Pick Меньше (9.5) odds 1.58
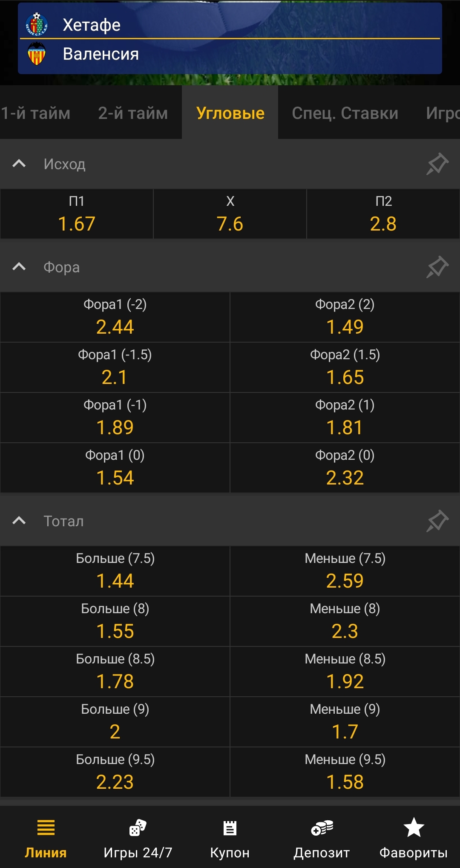Image resolution: width=460 pixels, height=868 pixels. [x=345, y=772]
